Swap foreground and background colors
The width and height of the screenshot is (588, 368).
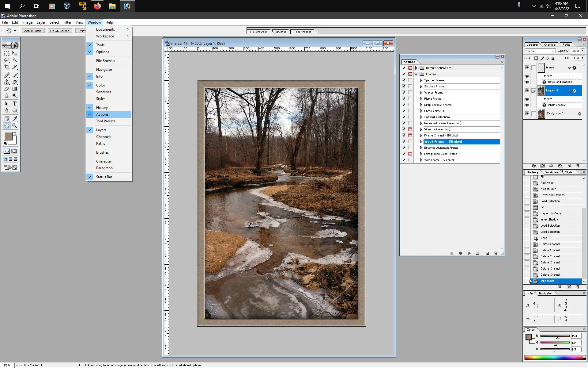click(15, 133)
